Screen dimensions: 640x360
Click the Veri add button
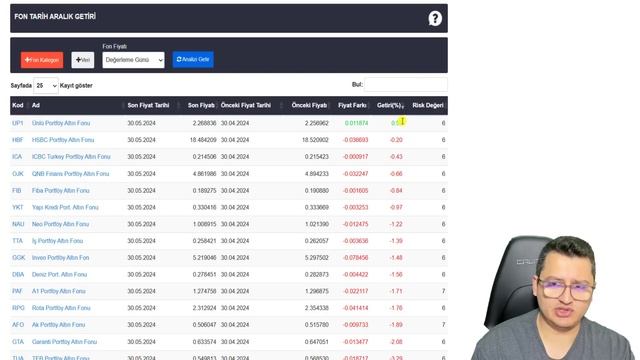[82, 60]
